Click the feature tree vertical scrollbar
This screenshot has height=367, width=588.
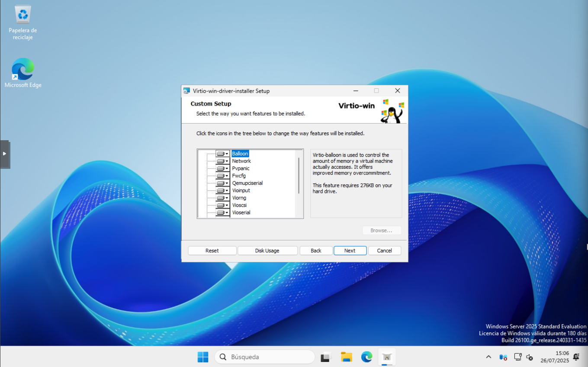pos(299,175)
